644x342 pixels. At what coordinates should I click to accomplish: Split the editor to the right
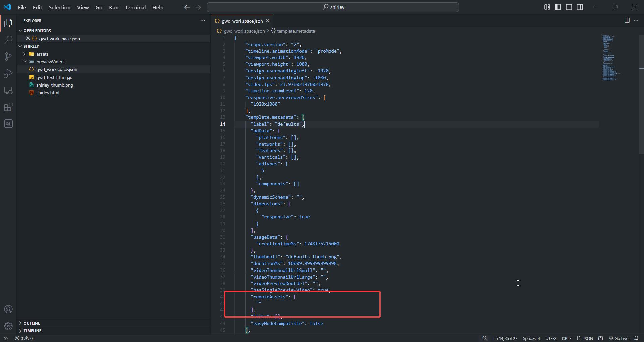click(x=627, y=20)
